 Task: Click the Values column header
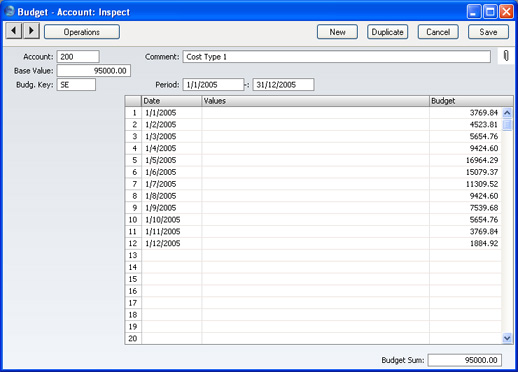click(x=315, y=101)
